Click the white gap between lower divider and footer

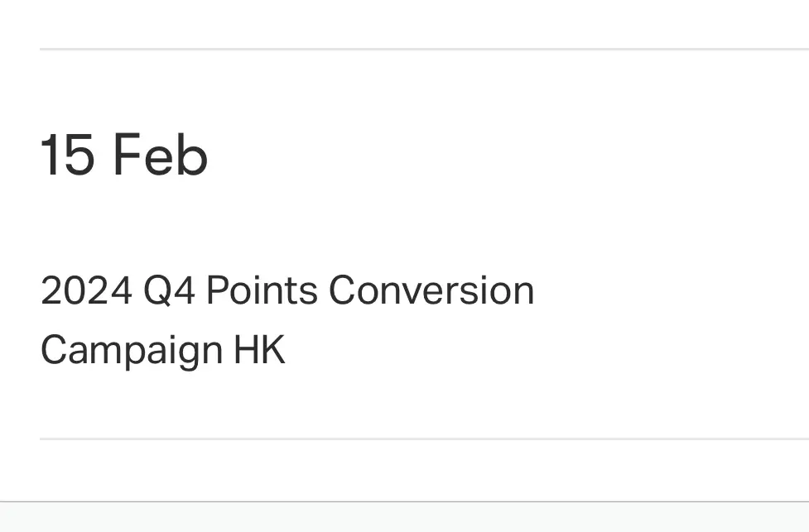404,471
